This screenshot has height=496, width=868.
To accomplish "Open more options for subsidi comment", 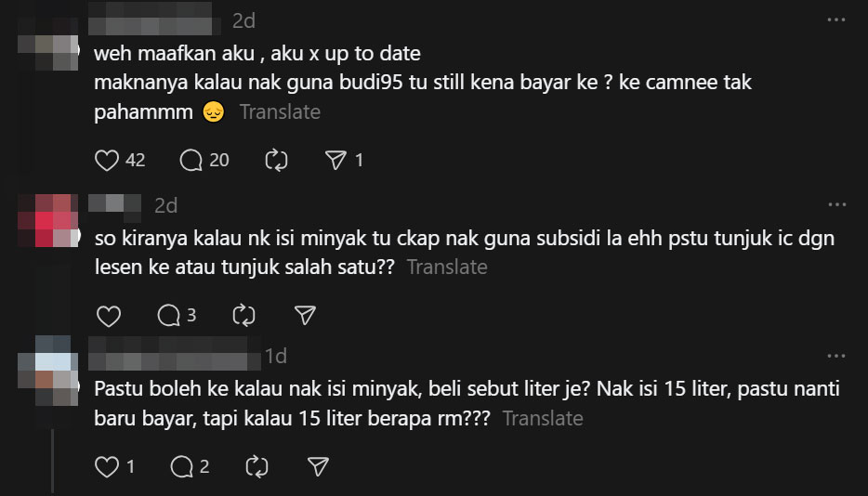I will [x=836, y=203].
